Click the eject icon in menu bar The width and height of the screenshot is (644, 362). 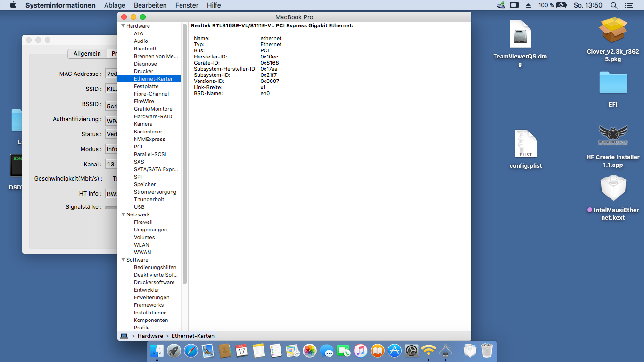click(528, 5)
